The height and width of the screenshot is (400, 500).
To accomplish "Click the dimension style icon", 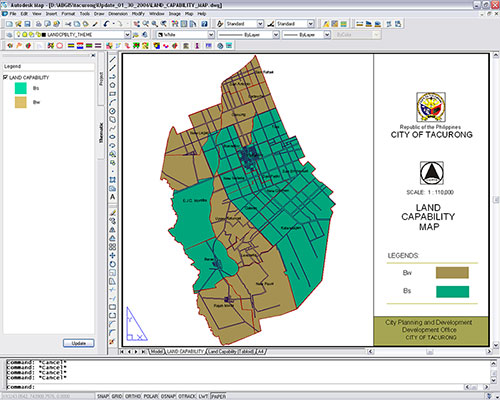I will click(271, 24).
